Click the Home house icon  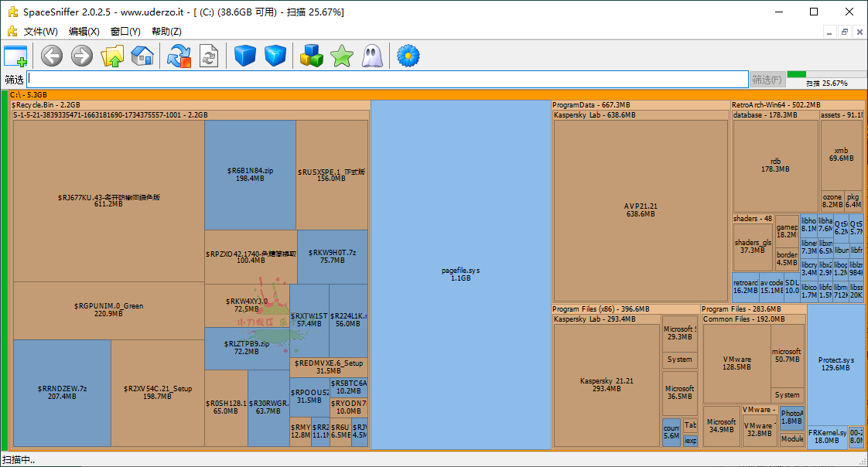point(142,56)
